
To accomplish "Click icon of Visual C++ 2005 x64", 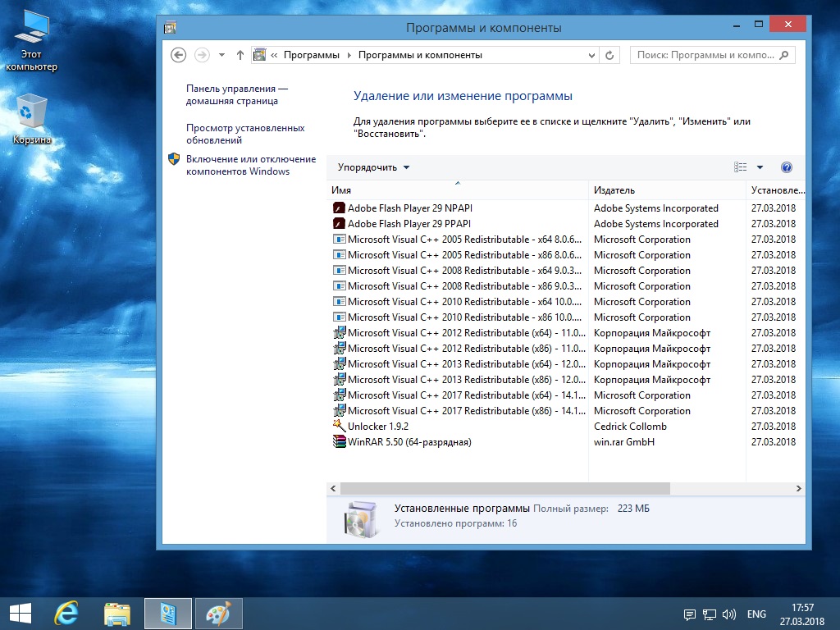I will (x=339, y=239).
